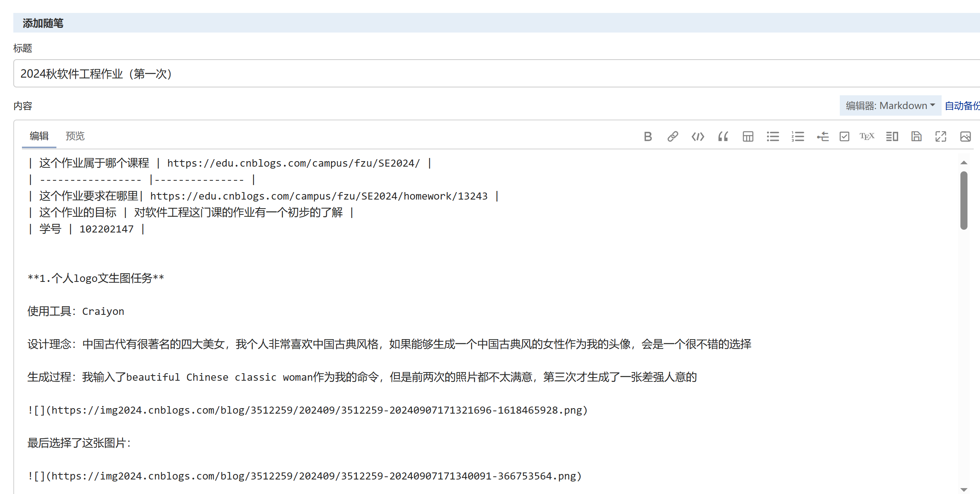Click the line 最后选择了这张图片:
This screenshot has height=494, width=980.
click(79, 443)
